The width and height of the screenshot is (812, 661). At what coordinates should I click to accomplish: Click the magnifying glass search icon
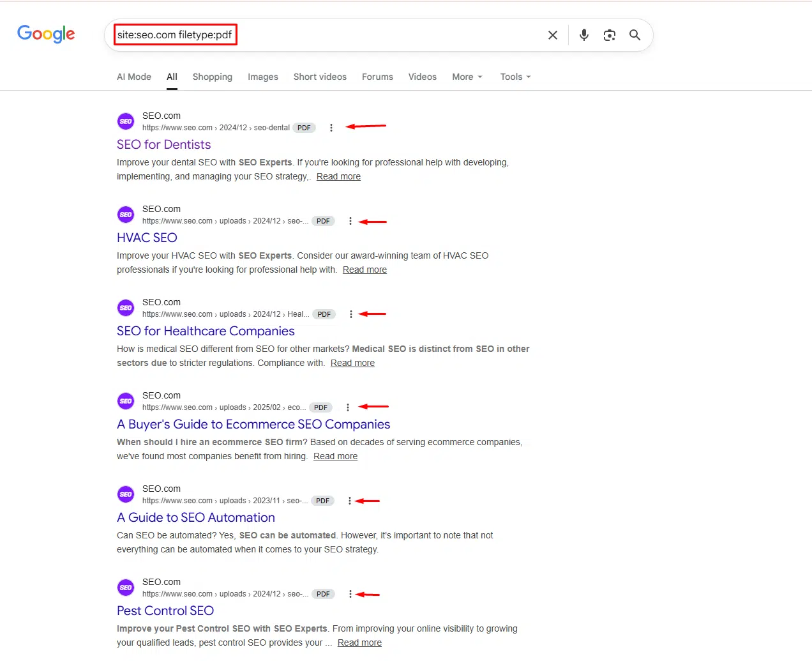pyautogui.click(x=635, y=35)
